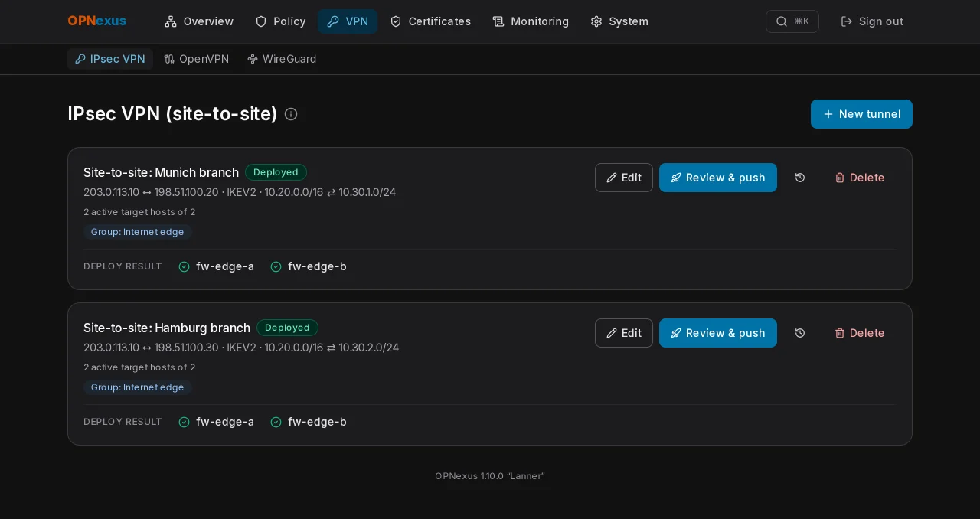The image size is (980, 519).
Task: Edit the Hamburg branch tunnel
Action: coord(624,333)
